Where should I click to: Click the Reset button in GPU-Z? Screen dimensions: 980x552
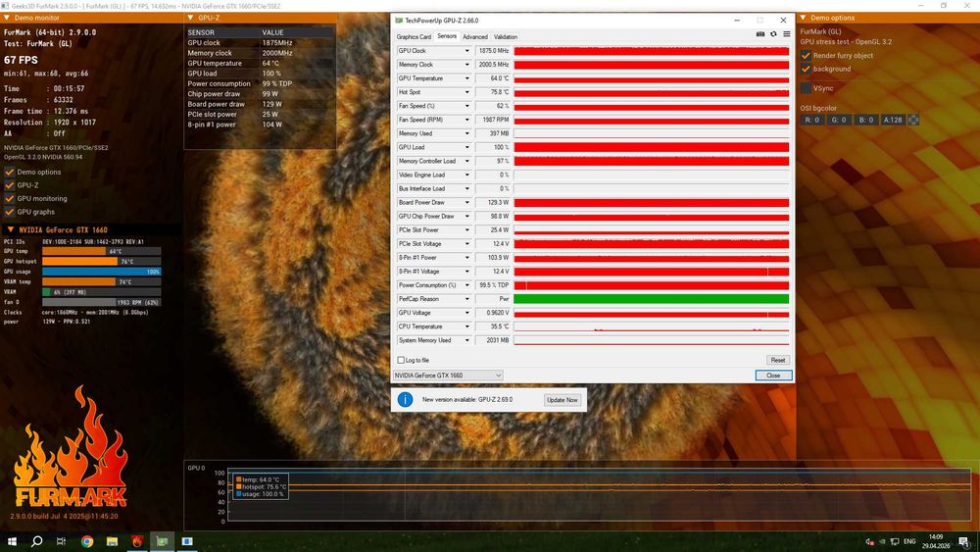[x=778, y=360]
